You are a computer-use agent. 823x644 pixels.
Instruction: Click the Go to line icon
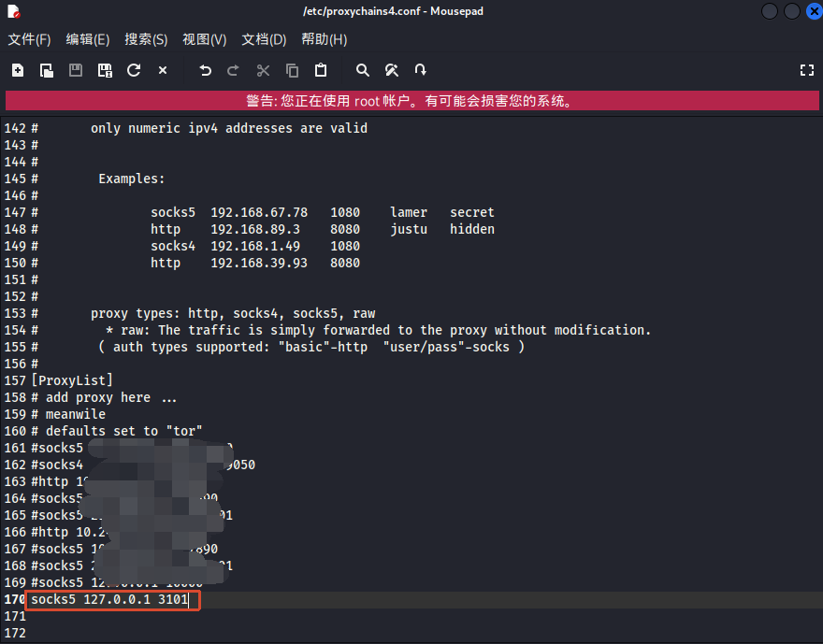click(x=421, y=70)
